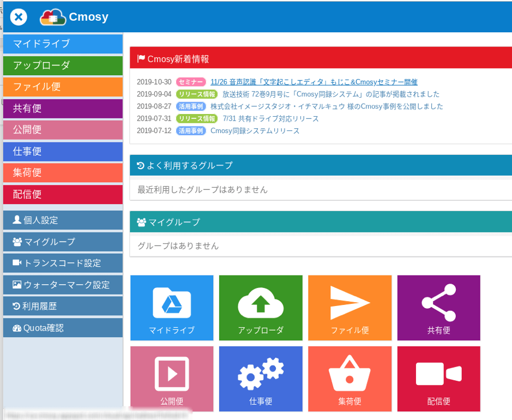The width and height of the screenshot is (512, 420).
Task: Click the 集荷便 basket tile
Action: [350, 379]
